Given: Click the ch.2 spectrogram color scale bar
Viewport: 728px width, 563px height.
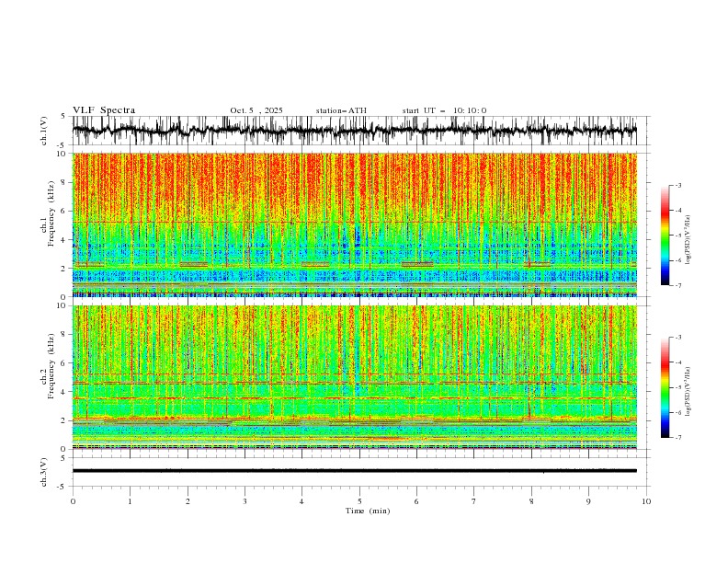Looking at the screenshot, I should pyautogui.click(x=665, y=387).
